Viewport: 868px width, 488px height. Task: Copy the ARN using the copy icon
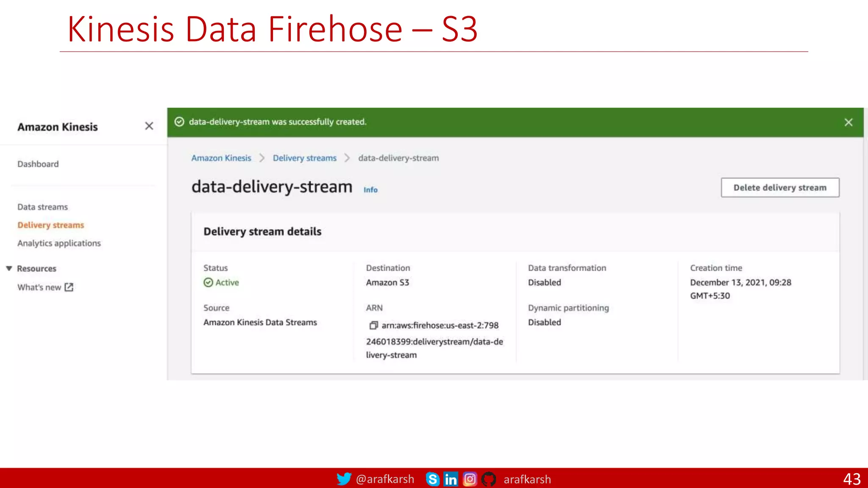(x=373, y=325)
